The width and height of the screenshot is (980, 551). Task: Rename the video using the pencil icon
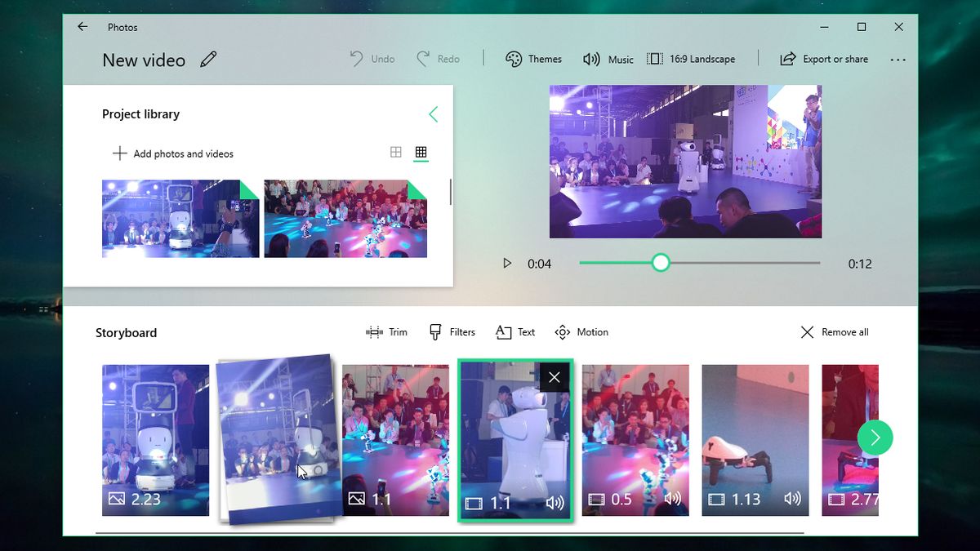tap(208, 59)
